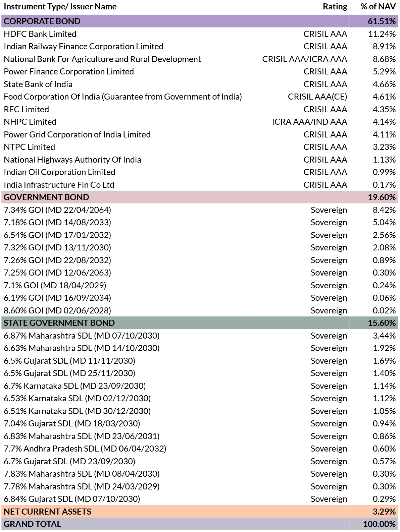This screenshot has height=532, width=400.
Task: Select the Indian Railway Finance Corporation Limited entry
Action: click(x=84, y=46)
